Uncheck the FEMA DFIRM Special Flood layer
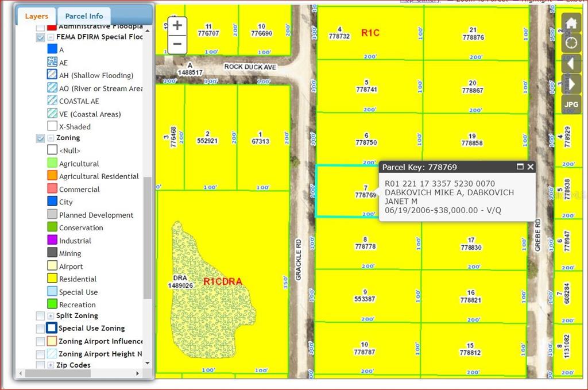 point(40,37)
